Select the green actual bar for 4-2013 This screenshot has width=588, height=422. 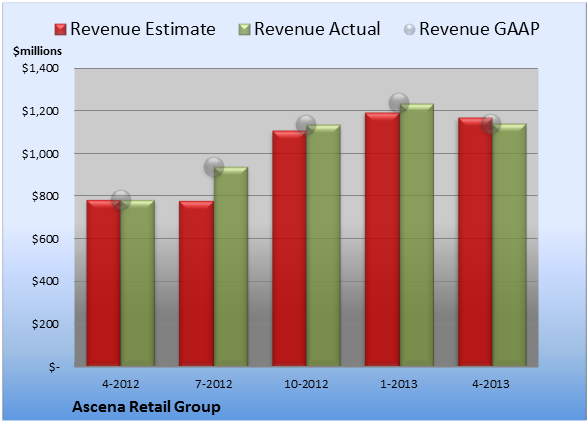click(x=509, y=245)
